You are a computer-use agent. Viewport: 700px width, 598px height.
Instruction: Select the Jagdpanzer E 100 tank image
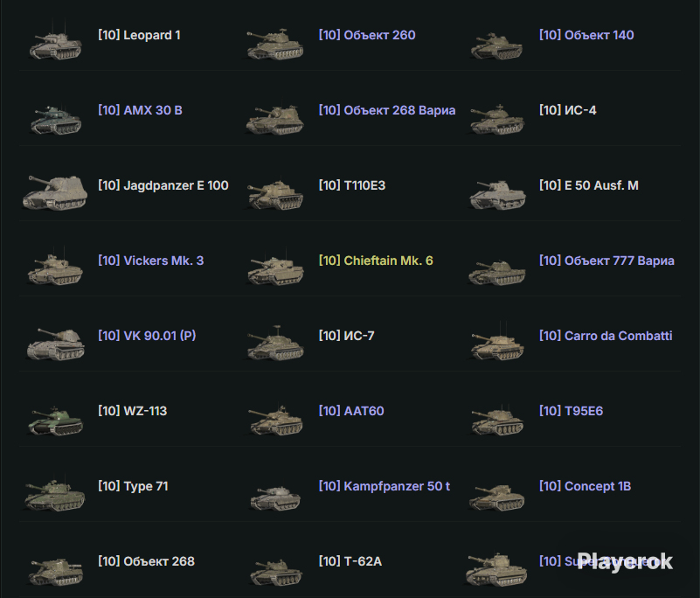[55, 192]
